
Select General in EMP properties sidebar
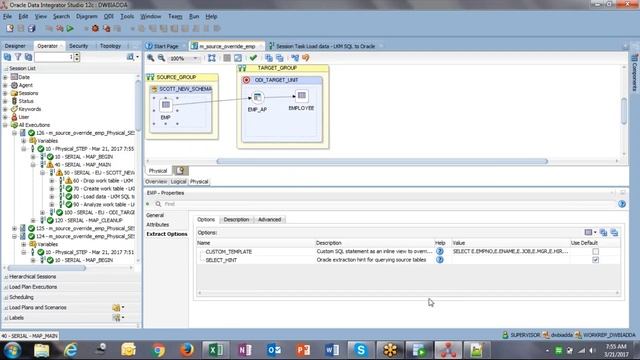coord(155,215)
